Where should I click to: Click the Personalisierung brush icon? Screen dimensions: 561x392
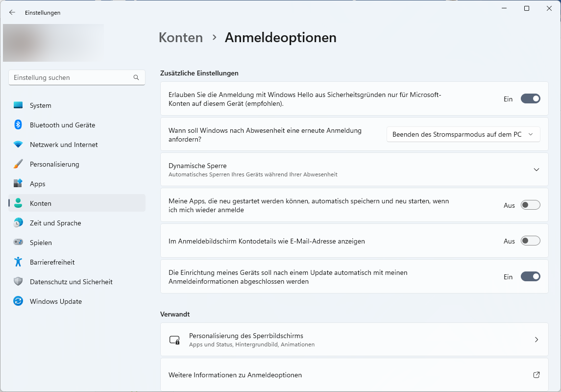pyautogui.click(x=18, y=164)
